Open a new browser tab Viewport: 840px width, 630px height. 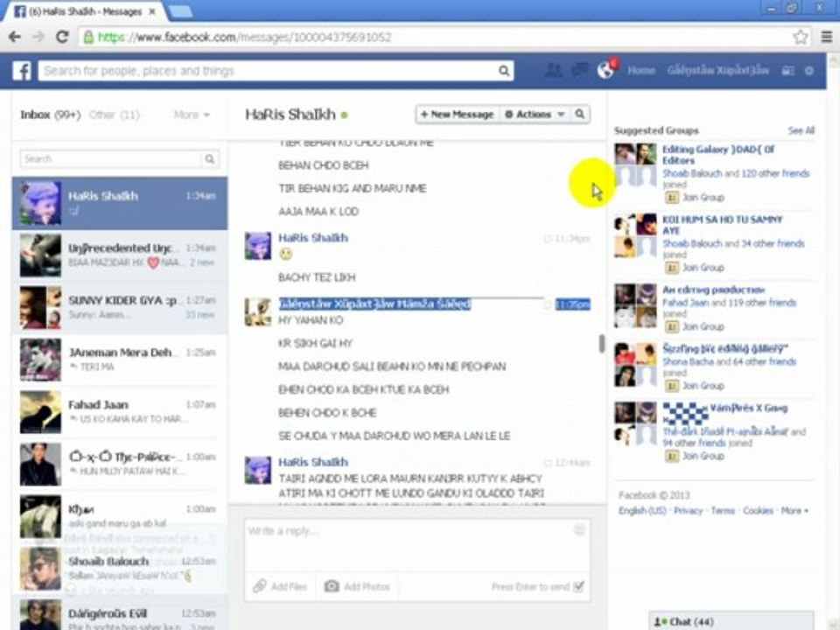coord(180,11)
